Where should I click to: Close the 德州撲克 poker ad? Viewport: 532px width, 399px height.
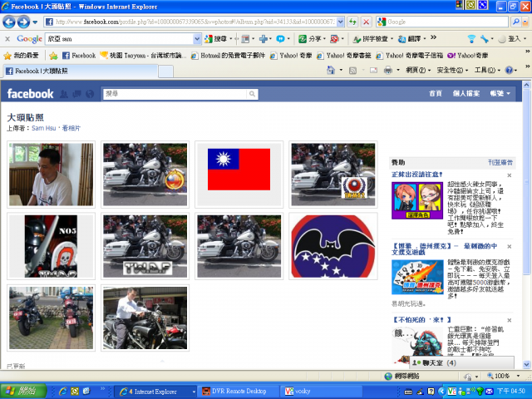tap(509, 247)
